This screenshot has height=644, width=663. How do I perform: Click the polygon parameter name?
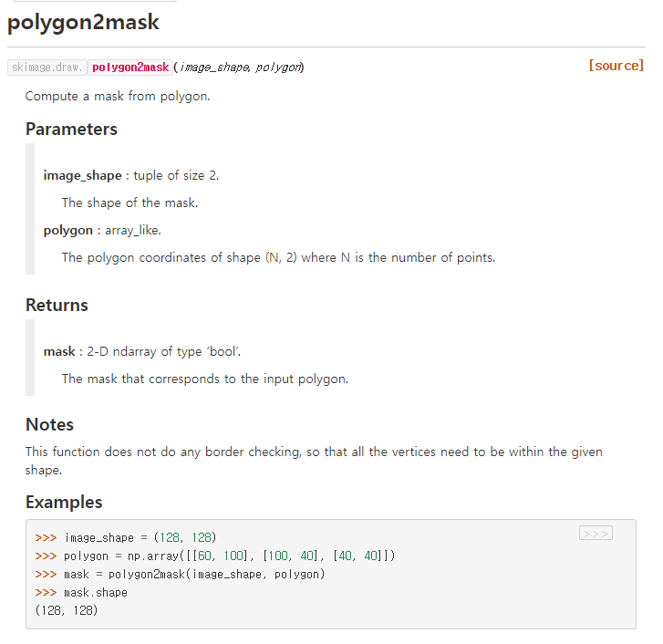click(x=68, y=231)
